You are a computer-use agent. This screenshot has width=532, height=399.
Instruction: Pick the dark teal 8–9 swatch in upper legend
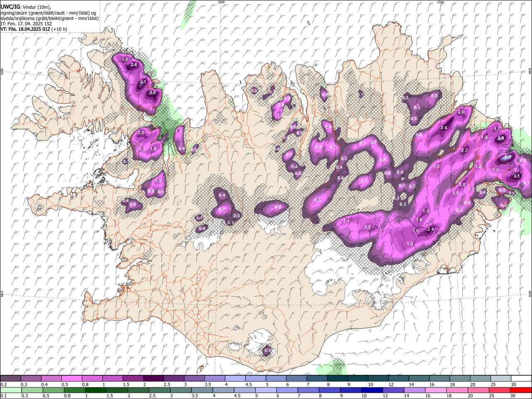coord(337,379)
